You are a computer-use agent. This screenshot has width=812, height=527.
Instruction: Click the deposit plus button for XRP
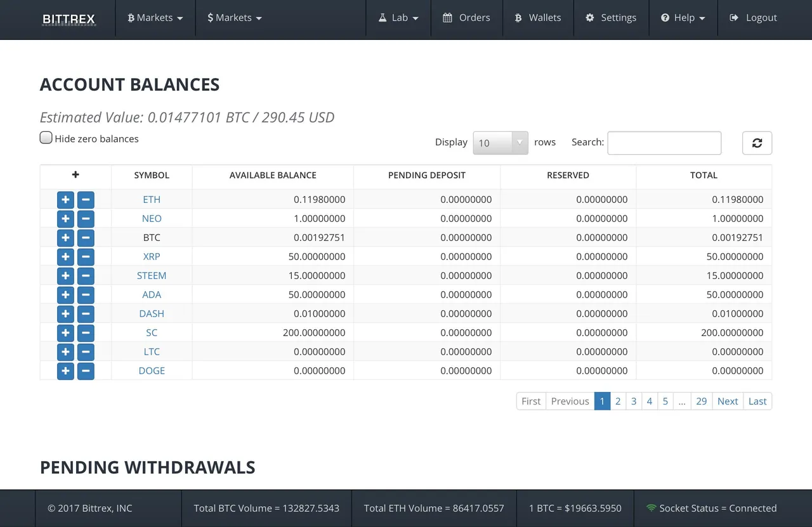click(65, 257)
